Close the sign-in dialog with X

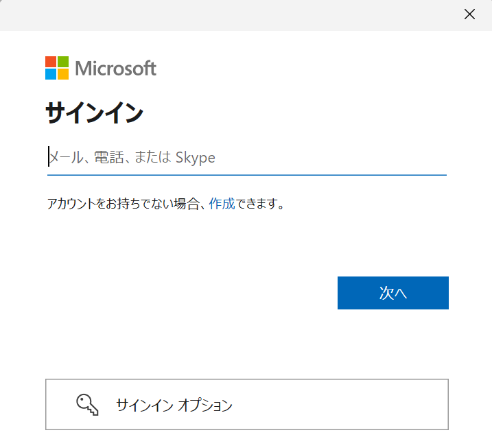[469, 14]
